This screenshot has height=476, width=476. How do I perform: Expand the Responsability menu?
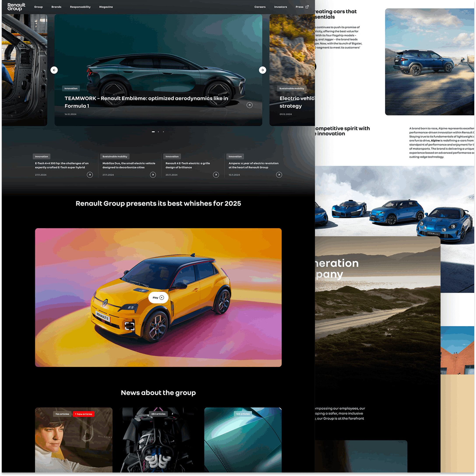pos(80,7)
